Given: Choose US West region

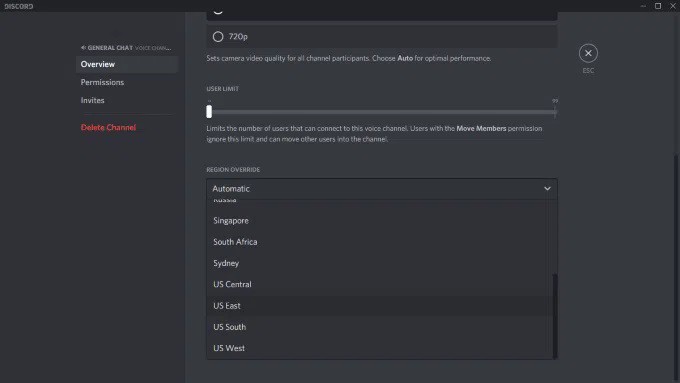Looking at the screenshot, I should (x=380, y=348).
